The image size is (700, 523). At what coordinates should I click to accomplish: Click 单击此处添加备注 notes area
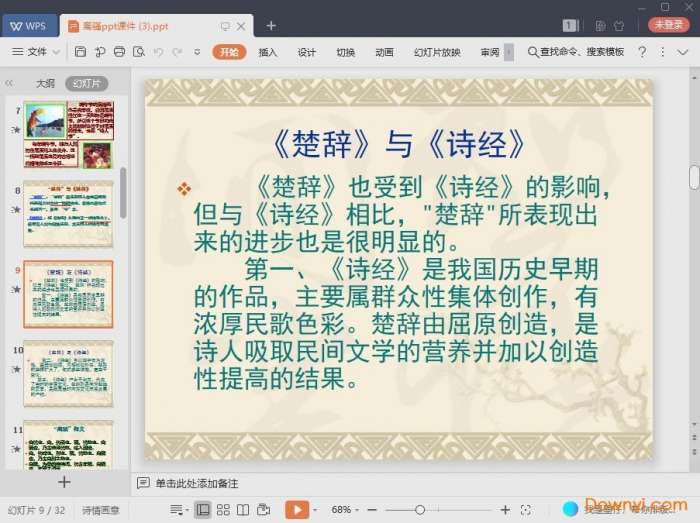pos(196,484)
